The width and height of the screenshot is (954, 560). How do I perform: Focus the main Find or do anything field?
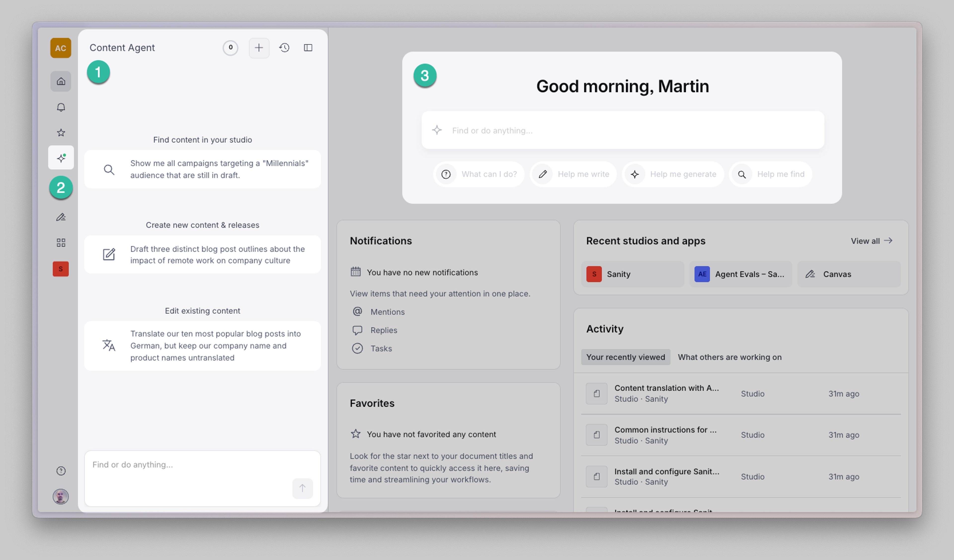coord(623,130)
